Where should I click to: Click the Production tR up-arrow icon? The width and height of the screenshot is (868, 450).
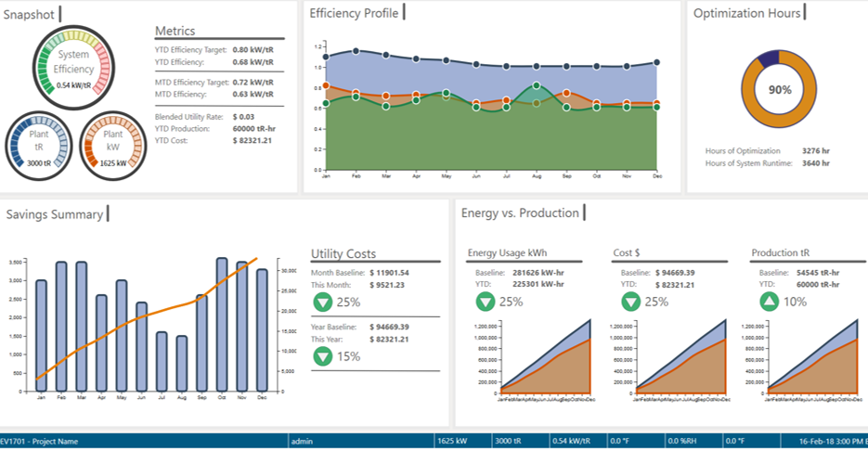[770, 302]
